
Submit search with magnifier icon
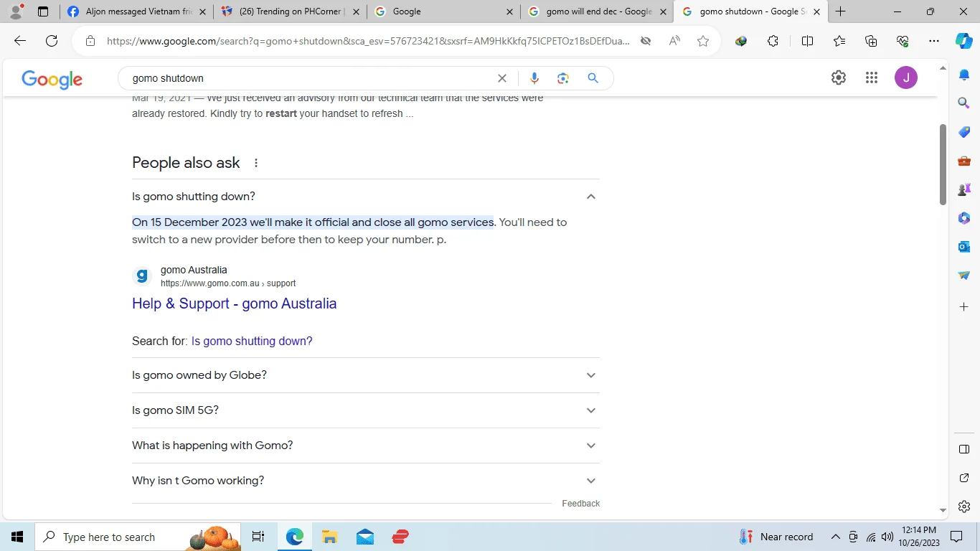593,78
